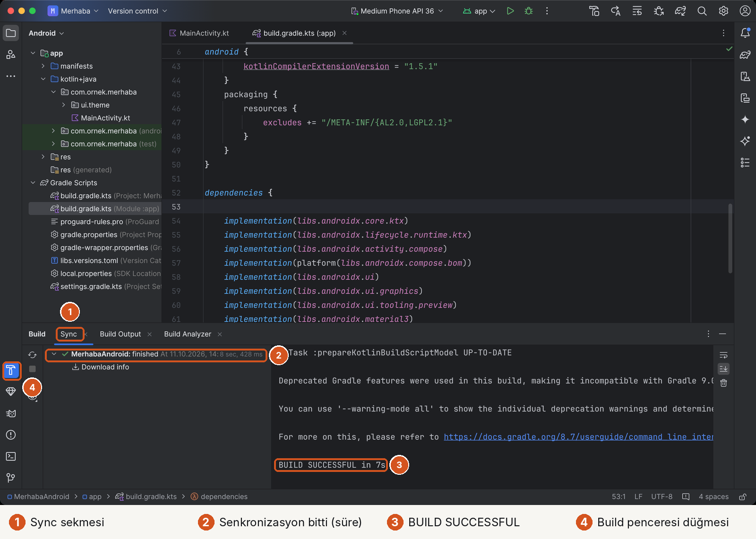The width and height of the screenshot is (756, 539).
Task: Start debugging with the bug icon
Action: [x=529, y=11]
